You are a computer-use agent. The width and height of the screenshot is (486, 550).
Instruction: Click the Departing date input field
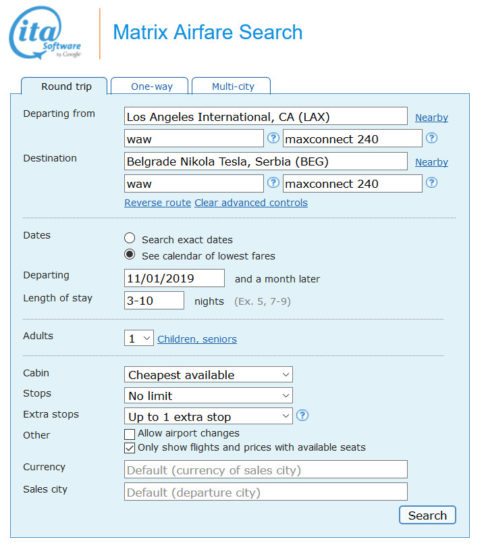pyautogui.click(x=174, y=278)
